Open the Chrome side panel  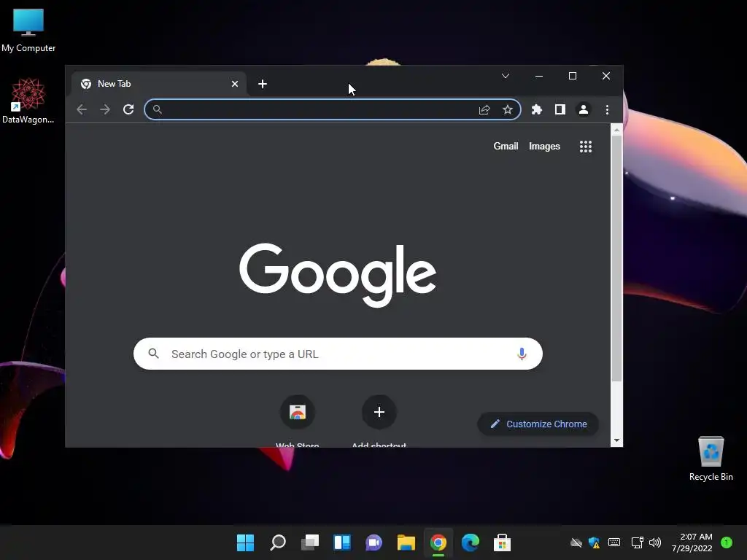(560, 109)
